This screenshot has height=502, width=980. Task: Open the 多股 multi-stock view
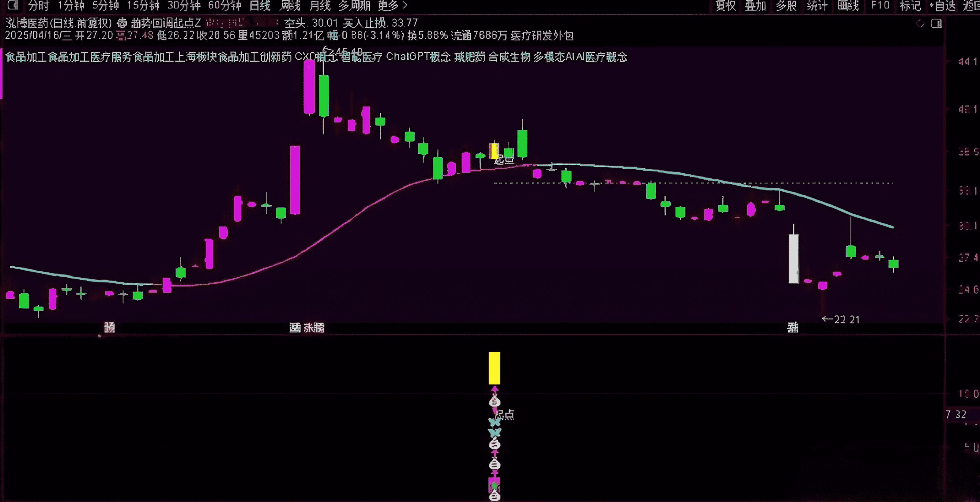point(786,5)
